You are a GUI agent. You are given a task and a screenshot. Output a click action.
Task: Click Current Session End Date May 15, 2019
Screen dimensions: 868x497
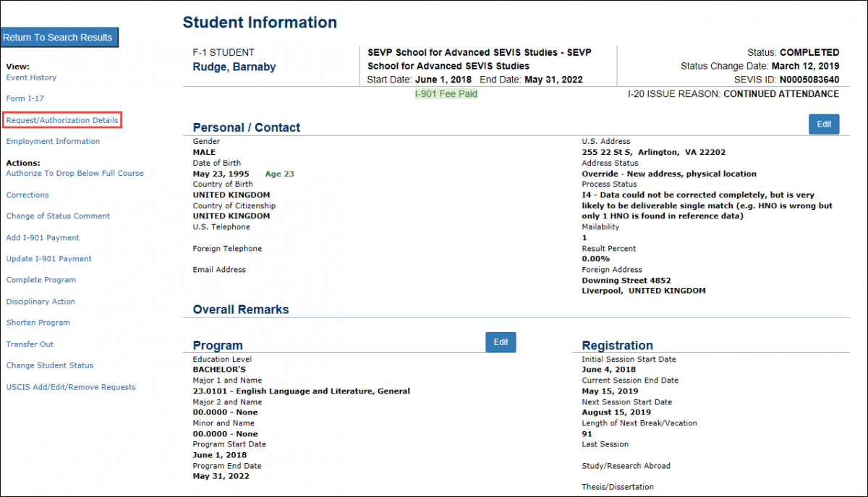point(610,391)
